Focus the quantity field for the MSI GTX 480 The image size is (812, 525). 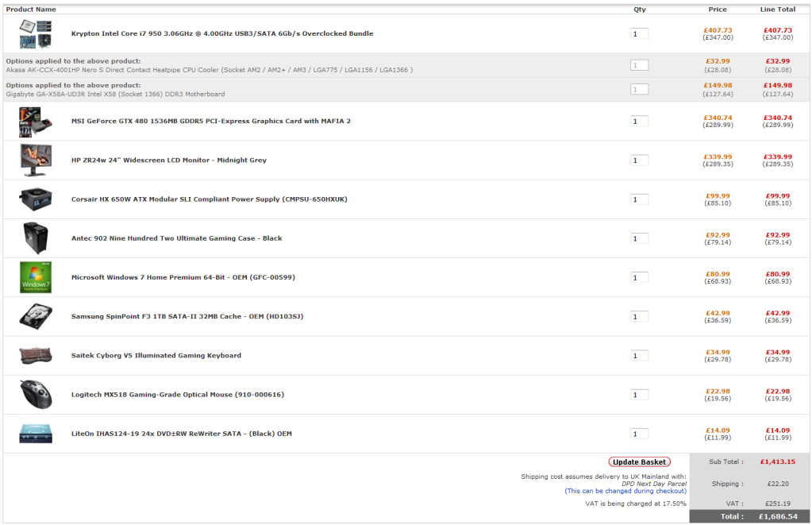[640, 122]
